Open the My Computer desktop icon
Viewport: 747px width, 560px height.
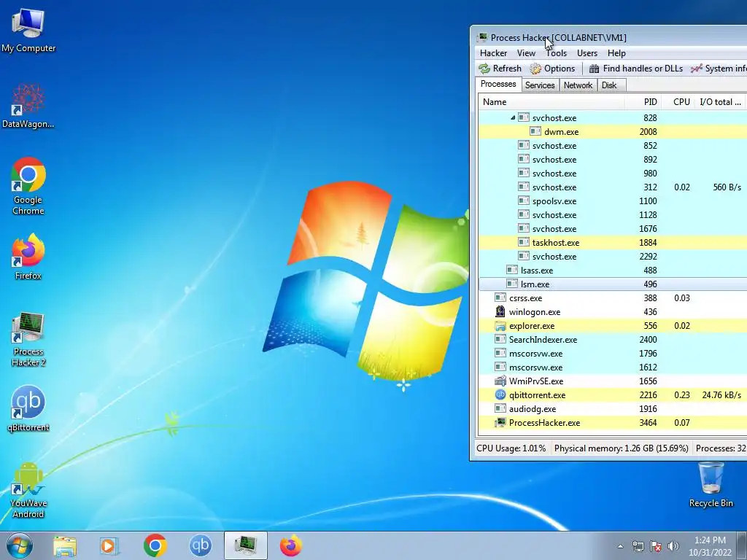click(28, 31)
